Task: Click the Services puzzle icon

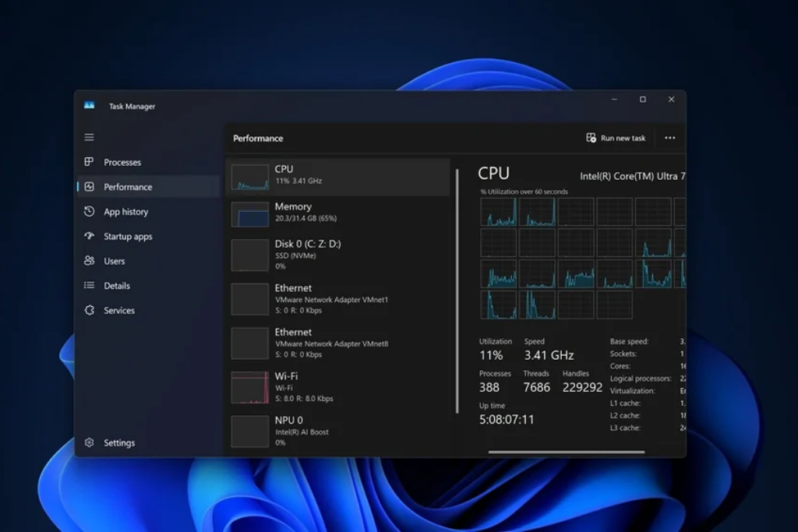Action: pos(89,310)
